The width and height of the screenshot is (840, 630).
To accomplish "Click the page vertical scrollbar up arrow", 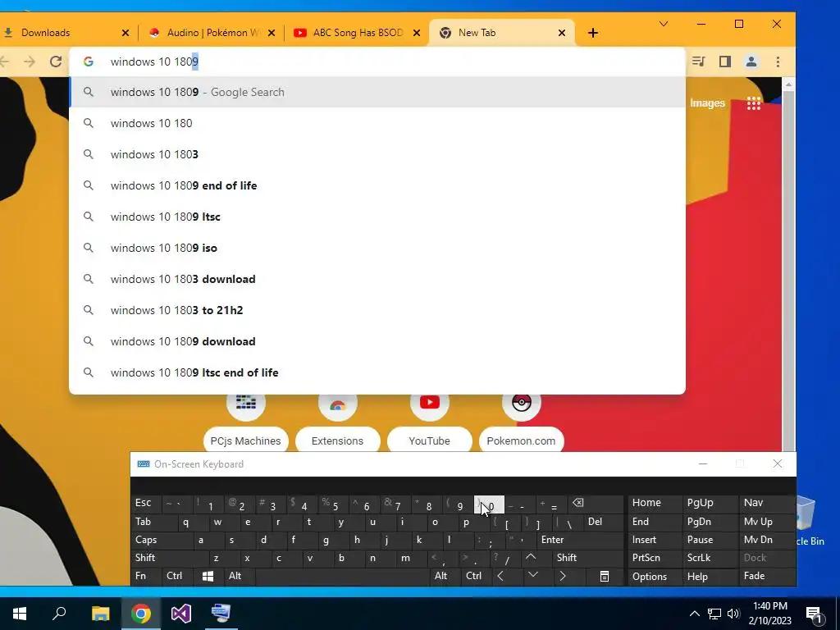I will coord(788,84).
